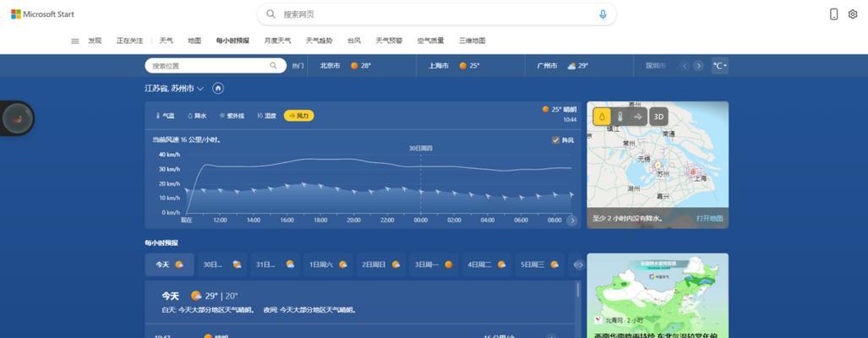This screenshot has height=338, width=868.
Task: Open the national rainfall map news card
Action: tap(658, 296)
